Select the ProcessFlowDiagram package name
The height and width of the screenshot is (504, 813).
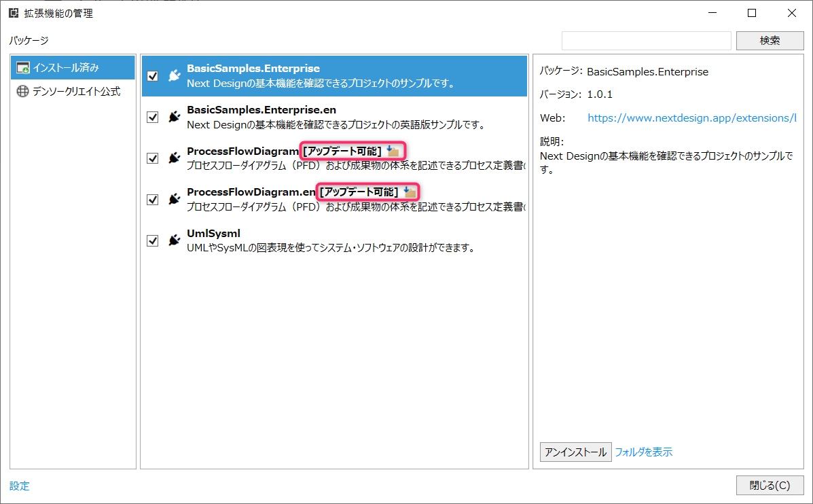coord(242,151)
